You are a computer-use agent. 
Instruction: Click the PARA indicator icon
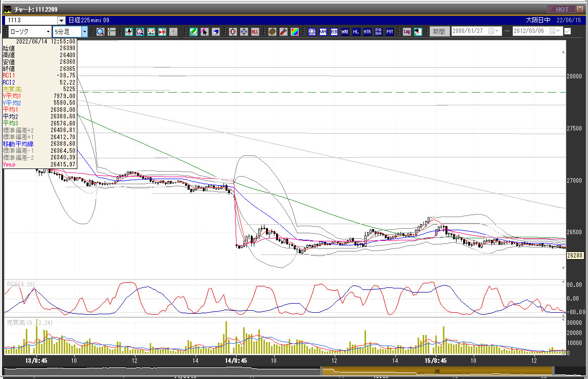(379, 32)
